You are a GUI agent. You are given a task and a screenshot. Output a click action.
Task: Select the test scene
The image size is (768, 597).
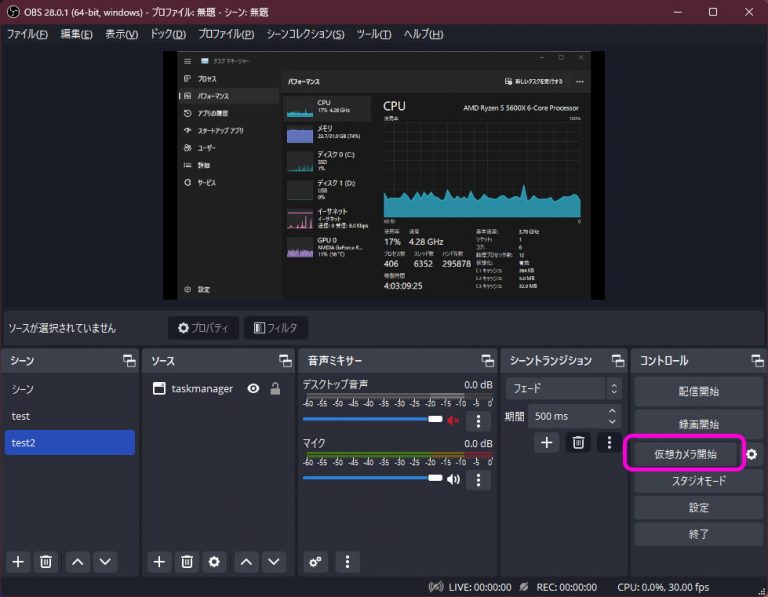pyautogui.click(x=70, y=416)
